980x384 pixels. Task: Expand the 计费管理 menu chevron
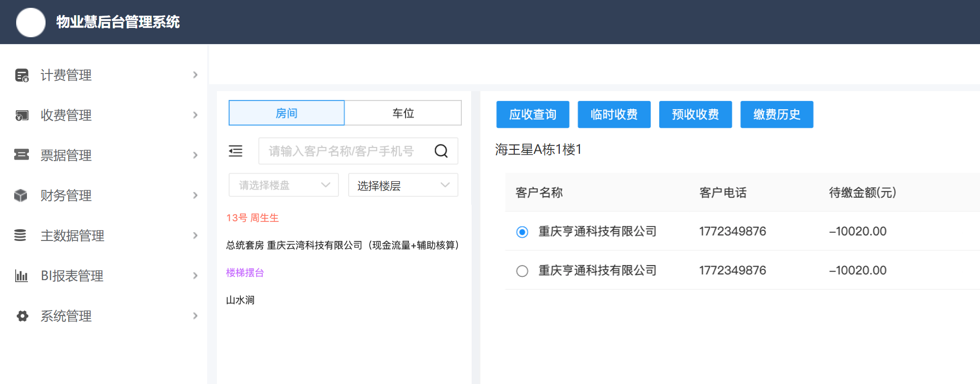[195, 75]
